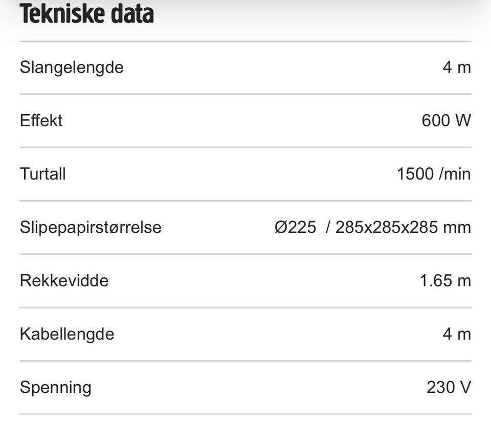Click the 600 W value
Image resolution: width=491 pixels, height=448 pixels.
[x=446, y=121]
